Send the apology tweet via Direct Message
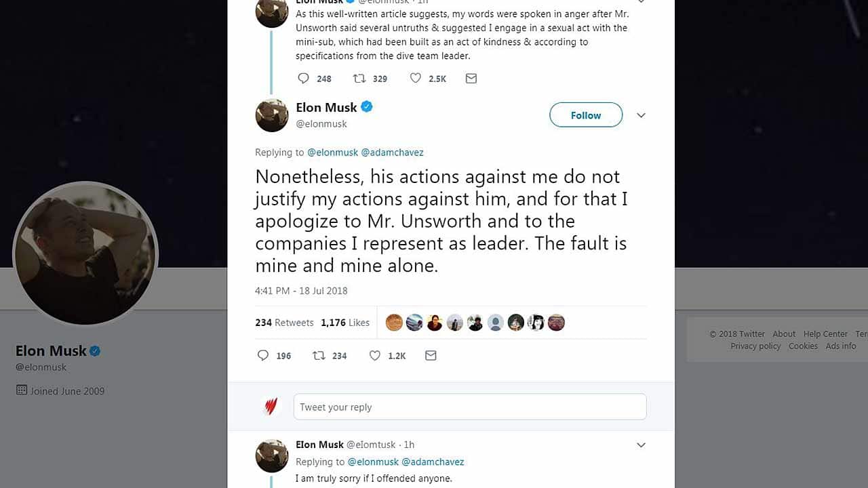The height and width of the screenshot is (488, 868). 431,355
